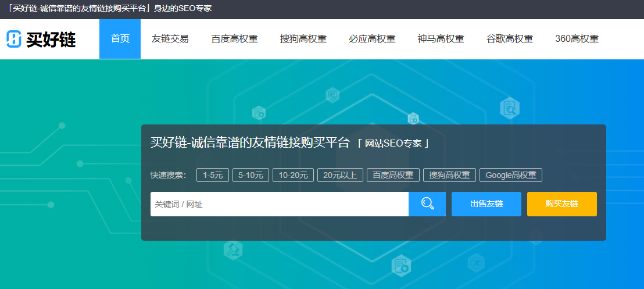The width and height of the screenshot is (644, 289).
Task: Click the heading 买好链-诚信靠谱的友情链接购买平台 in search panel
Action: (250, 142)
